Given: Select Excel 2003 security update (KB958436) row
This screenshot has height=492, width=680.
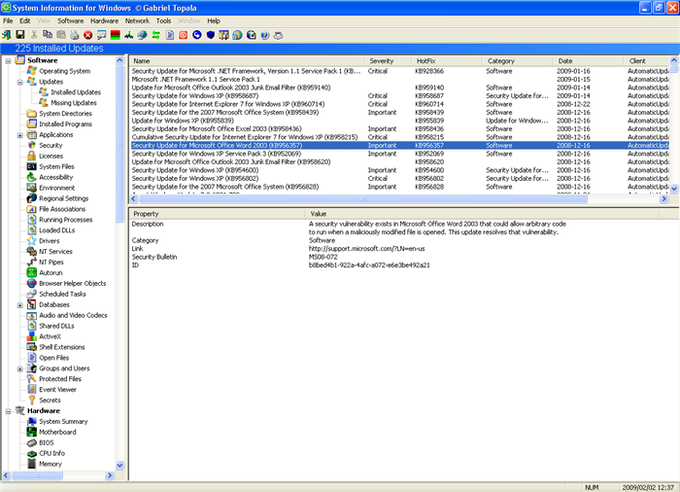Looking at the screenshot, I should [x=400, y=129].
